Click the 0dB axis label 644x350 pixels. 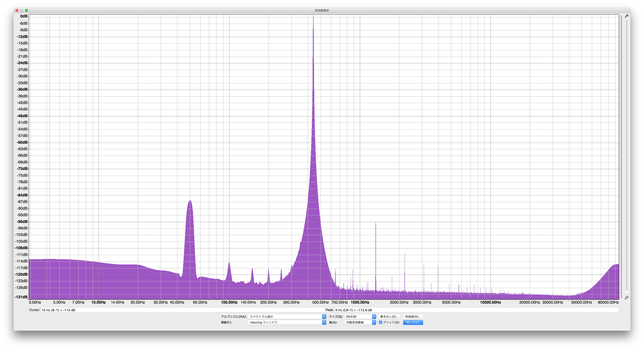[x=24, y=16]
